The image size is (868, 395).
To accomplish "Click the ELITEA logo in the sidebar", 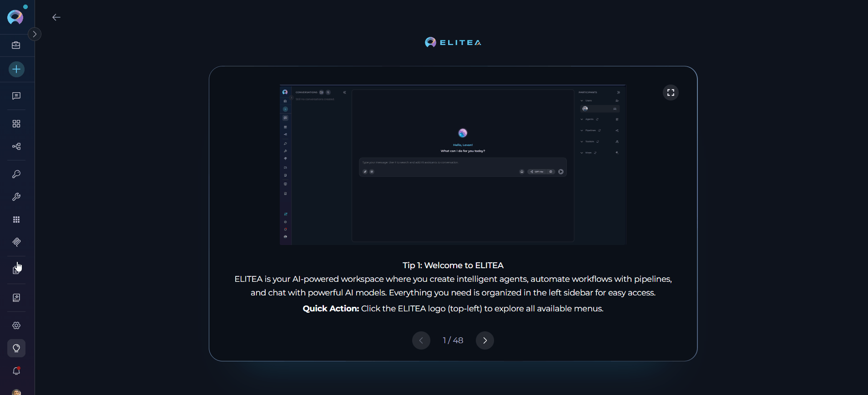I will [x=15, y=17].
